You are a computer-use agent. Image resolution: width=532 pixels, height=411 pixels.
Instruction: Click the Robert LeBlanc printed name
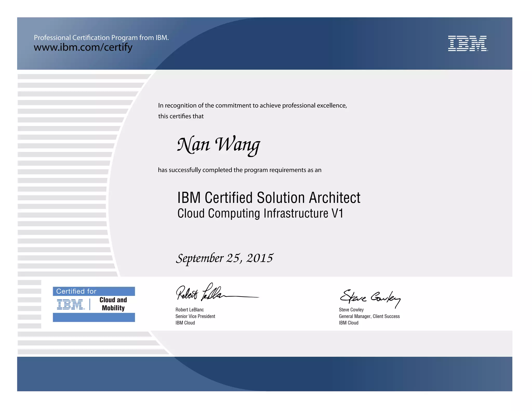click(x=190, y=310)
